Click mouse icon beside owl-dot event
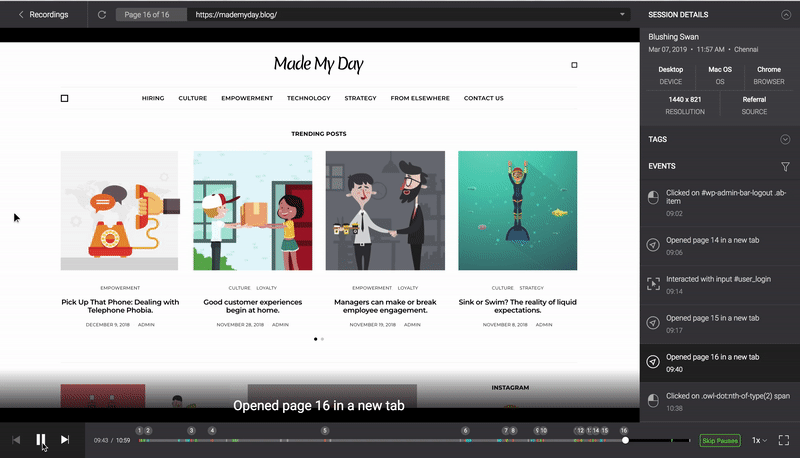 pyautogui.click(x=653, y=401)
